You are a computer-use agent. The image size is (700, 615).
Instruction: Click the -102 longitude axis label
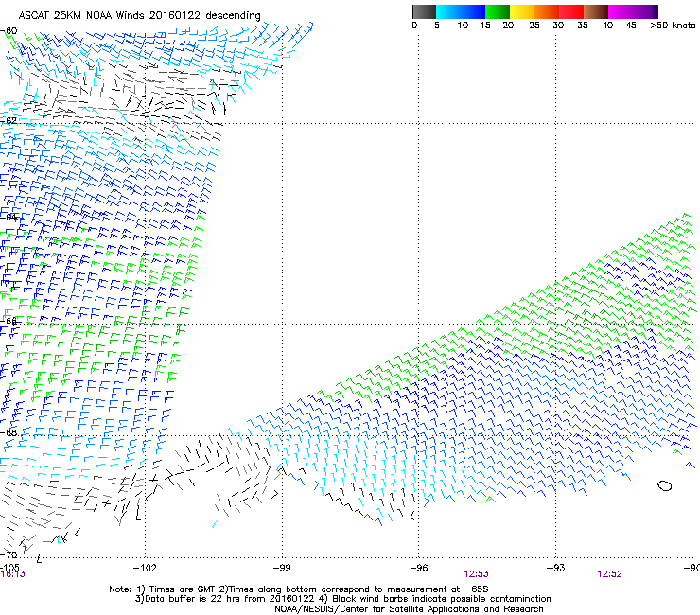pos(145,568)
